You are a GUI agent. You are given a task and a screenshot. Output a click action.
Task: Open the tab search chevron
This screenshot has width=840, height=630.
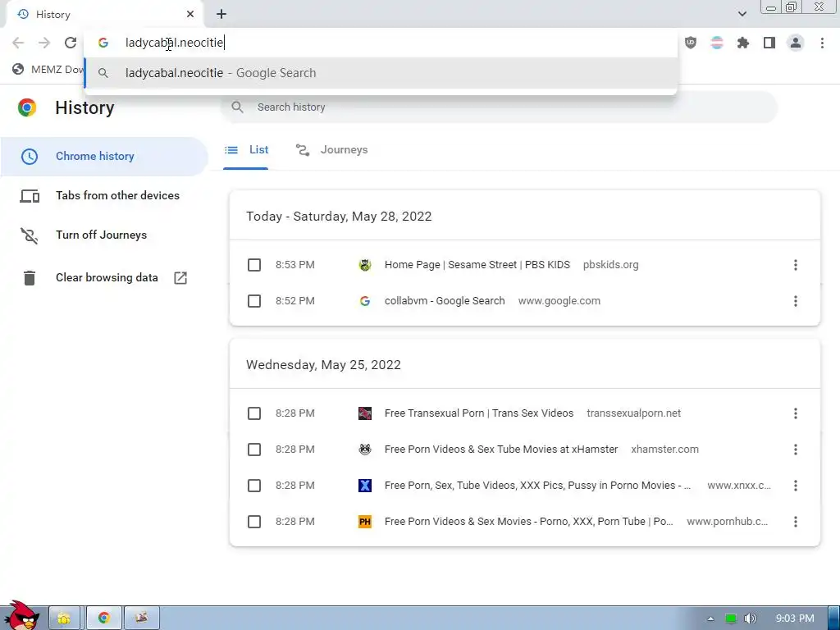point(742,14)
